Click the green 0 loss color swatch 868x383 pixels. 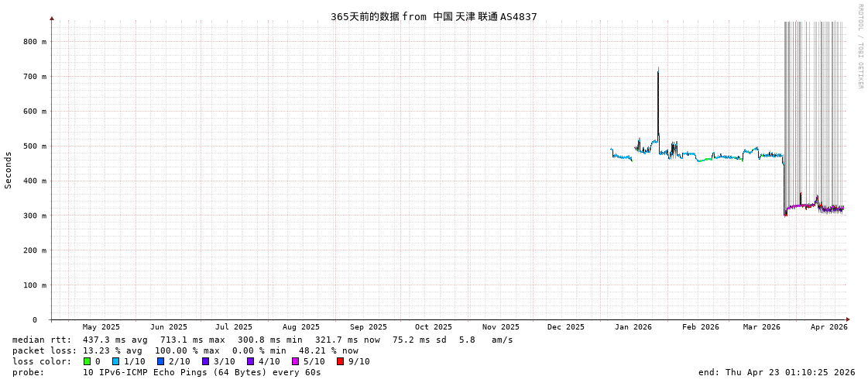(87, 361)
